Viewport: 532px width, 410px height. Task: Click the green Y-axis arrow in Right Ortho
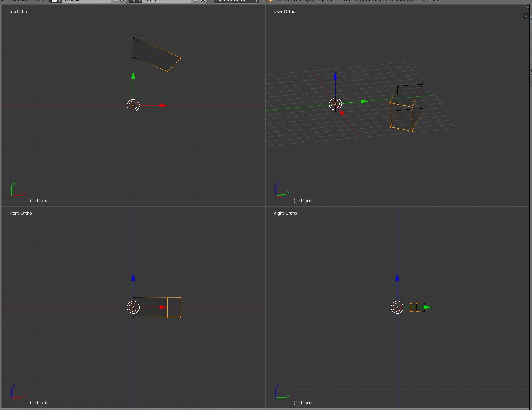click(x=427, y=307)
